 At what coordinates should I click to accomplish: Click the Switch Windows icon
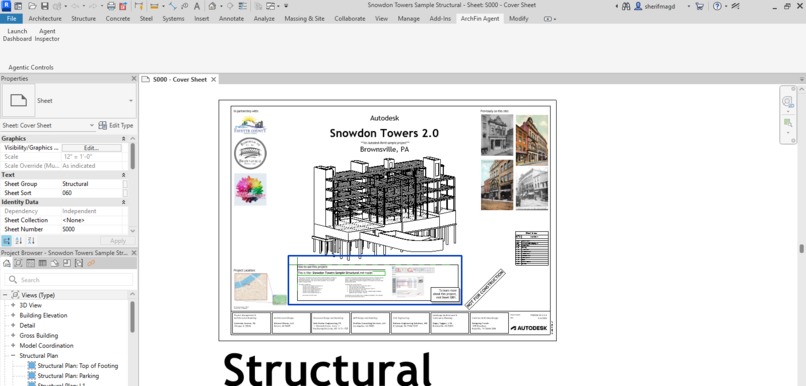tap(270, 6)
